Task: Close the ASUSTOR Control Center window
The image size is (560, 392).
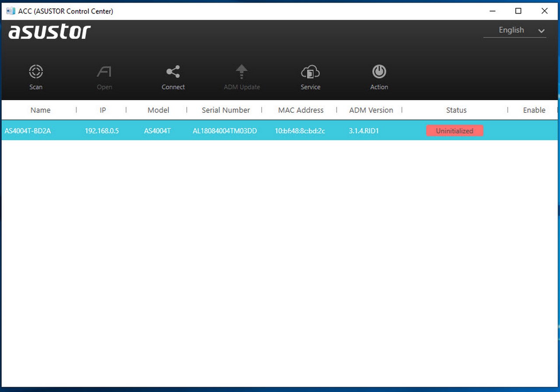Action: tap(545, 11)
